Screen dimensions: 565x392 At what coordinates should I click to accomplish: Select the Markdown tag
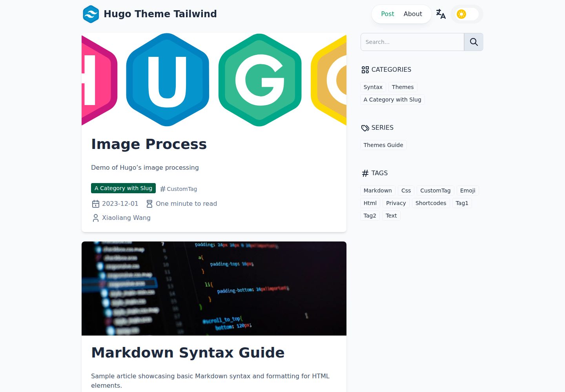377,191
